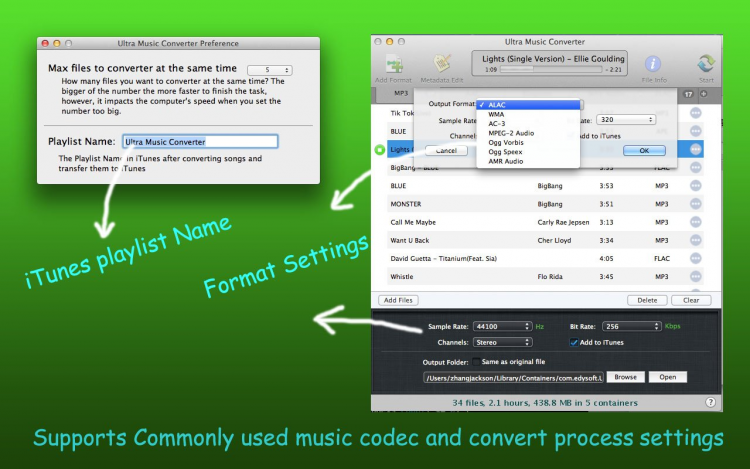Viewport: 750px width, 469px height.
Task: Click the playback progress bar for Lights
Action: [551, 70]
